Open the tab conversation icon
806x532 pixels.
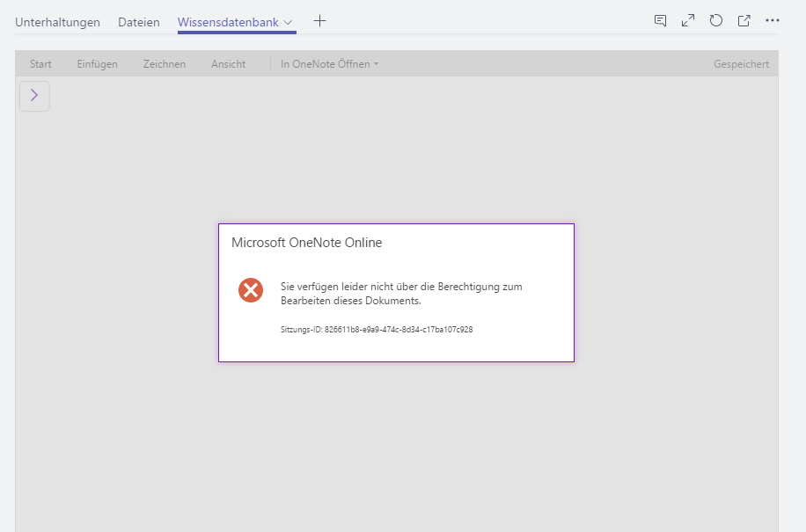pyautogui.click(x=660, y=20)
